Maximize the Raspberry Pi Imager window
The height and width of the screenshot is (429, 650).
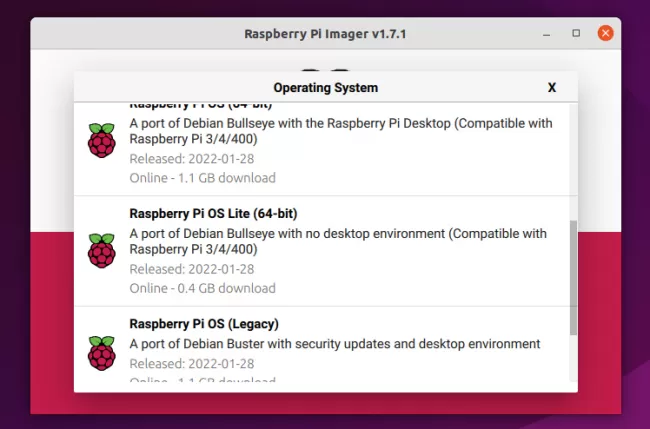(576, 33)
